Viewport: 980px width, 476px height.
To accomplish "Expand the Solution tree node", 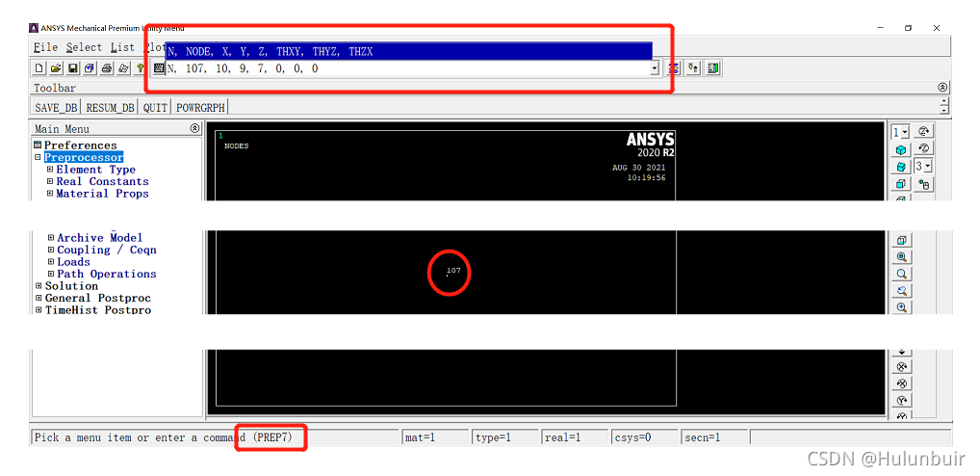I will [39, 286].
